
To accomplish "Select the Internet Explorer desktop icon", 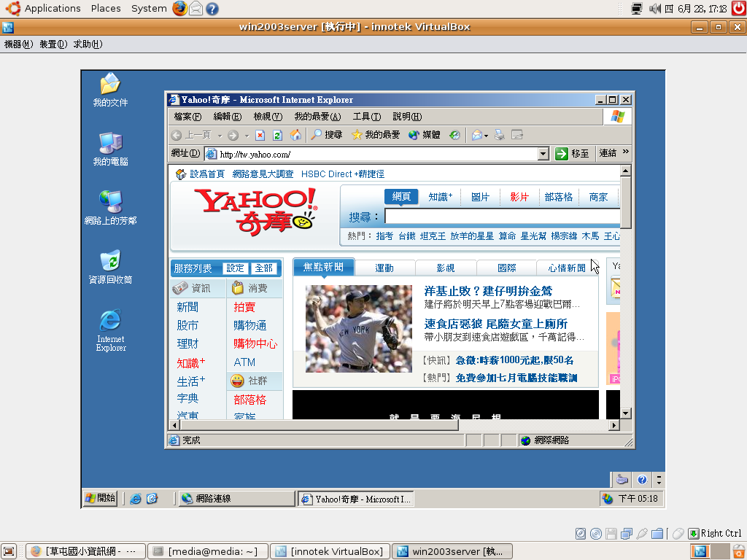I will [111, 330].
